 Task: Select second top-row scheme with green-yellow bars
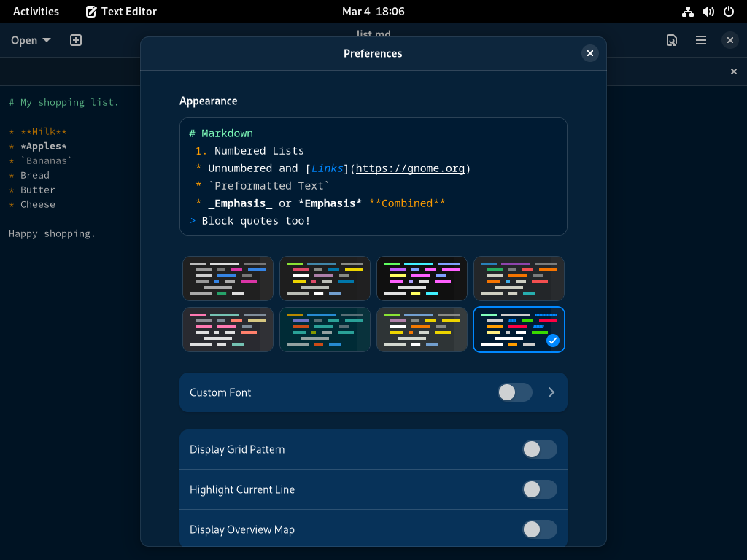[325, 279]
